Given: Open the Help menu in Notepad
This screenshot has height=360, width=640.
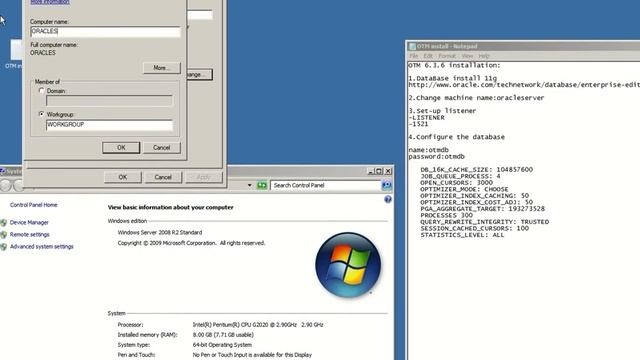Looking at the screenshot, I should (484, 56).
